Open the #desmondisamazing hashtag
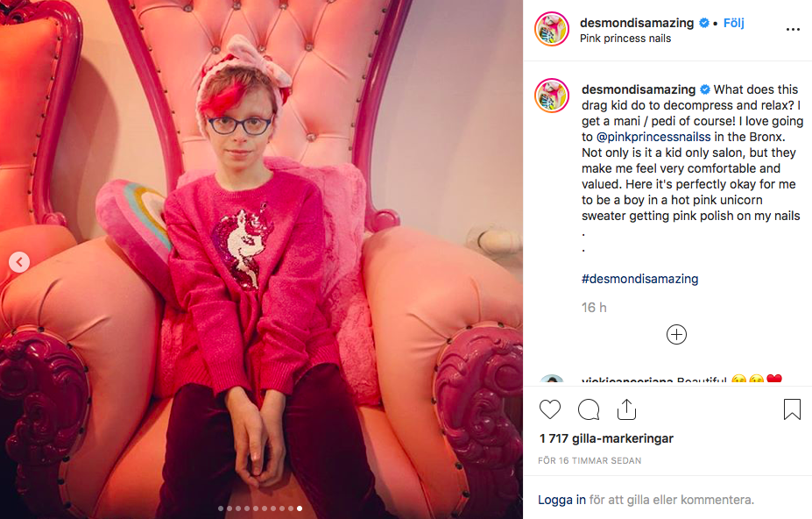 click(x=639, y=279)
